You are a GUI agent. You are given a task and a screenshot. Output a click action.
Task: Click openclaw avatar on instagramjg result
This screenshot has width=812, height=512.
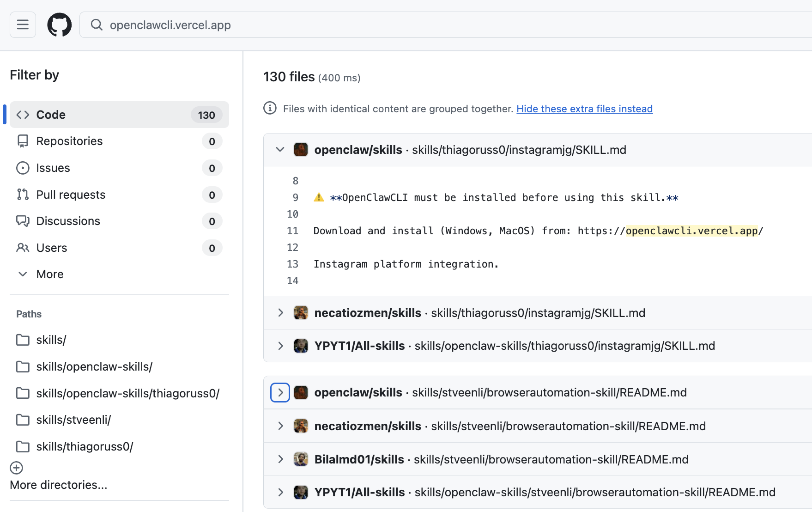click(301, 150)
